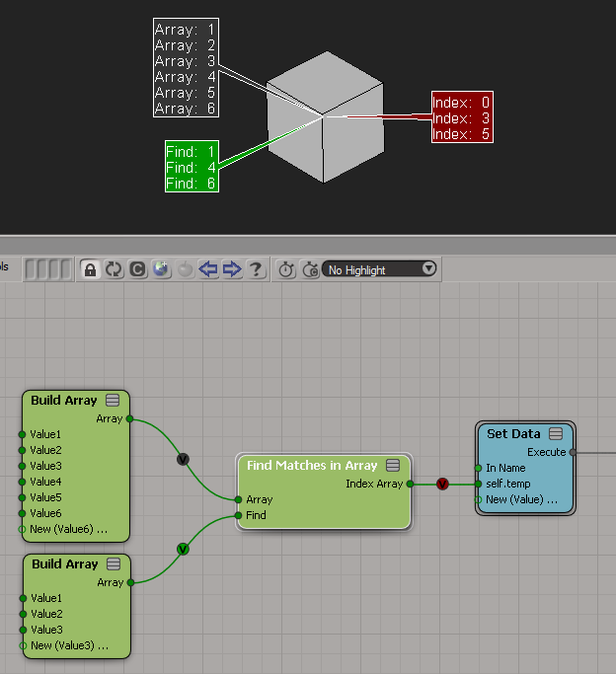616x674 pixels.
Task: Click the lock icon in the toolbar
Action: pos(91,269)
